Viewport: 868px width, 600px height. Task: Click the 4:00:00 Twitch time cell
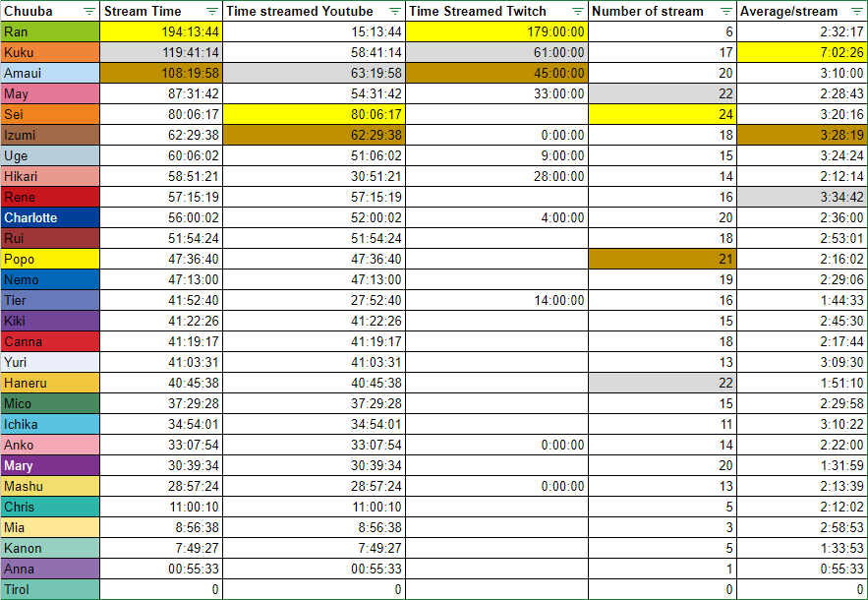497,217
